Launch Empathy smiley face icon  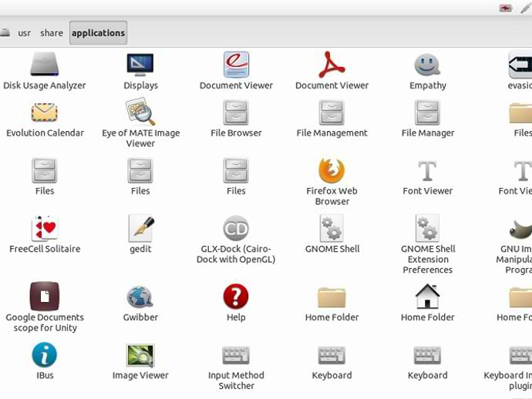click(427, 65)
